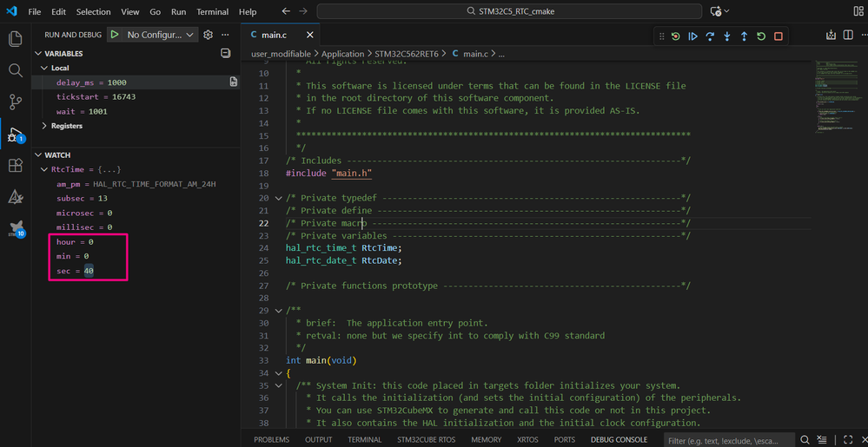The image size is (868, 447).
Task: Click Step Over in debug toolbar
Action: [710, 36]
